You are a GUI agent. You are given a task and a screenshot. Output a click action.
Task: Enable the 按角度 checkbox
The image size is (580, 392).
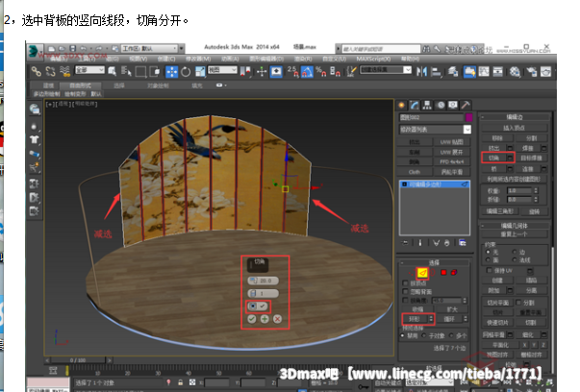click(x=405, y=301)
